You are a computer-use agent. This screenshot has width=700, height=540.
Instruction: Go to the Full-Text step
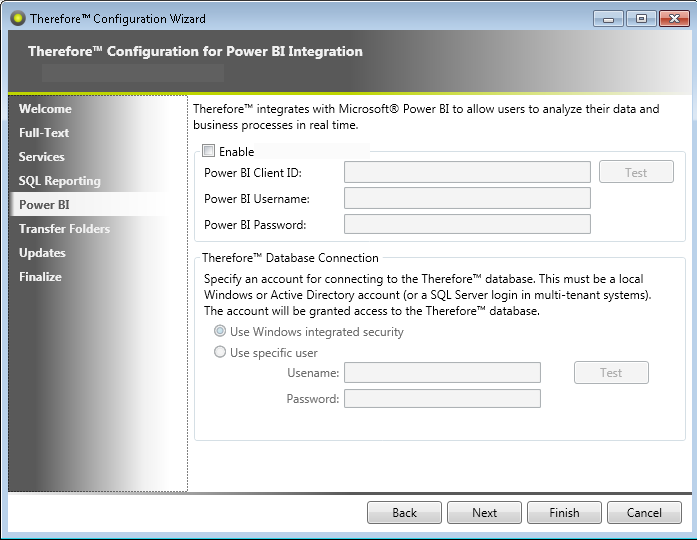(x=44, y=133)
